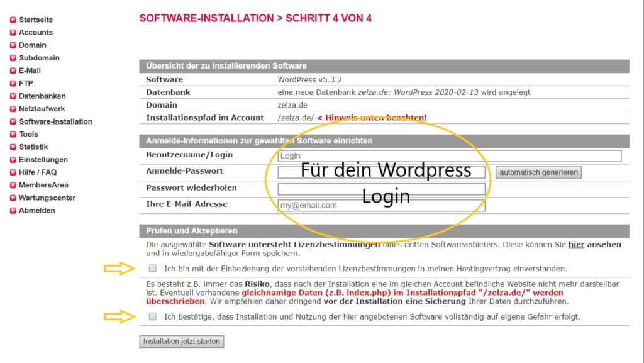Click the red 'Hinweis unten beachten!' text
This screenshot has height=363, width=644.
pyautogui.click(x=372, y=118)
